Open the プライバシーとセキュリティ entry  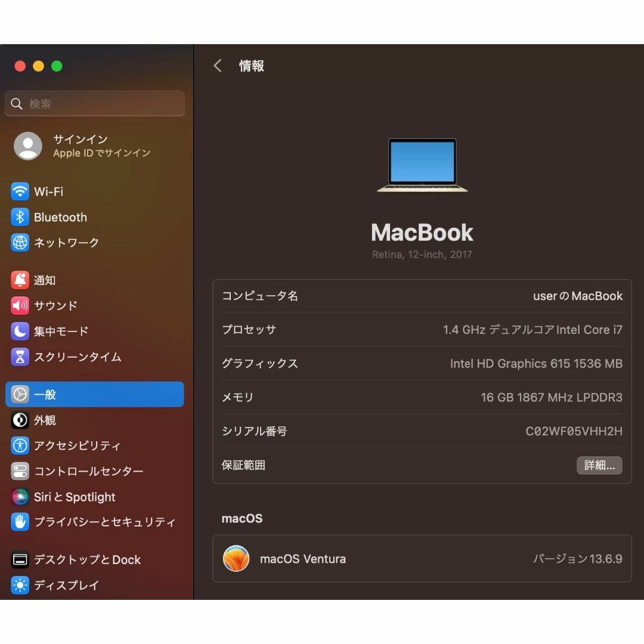[x=95, y=522]
